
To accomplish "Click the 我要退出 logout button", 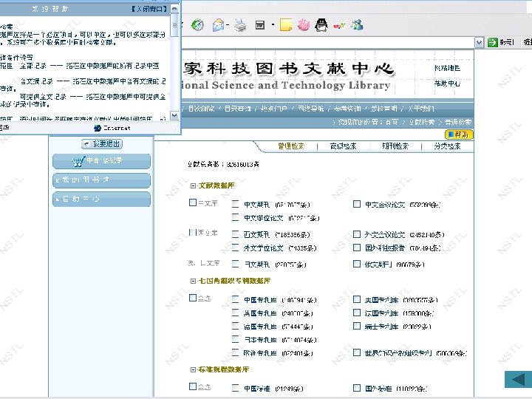I will point(102,144).
